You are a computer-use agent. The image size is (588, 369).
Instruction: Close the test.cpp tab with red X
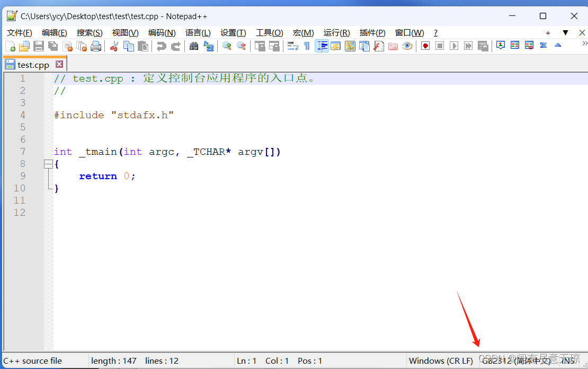coord(59,64)
